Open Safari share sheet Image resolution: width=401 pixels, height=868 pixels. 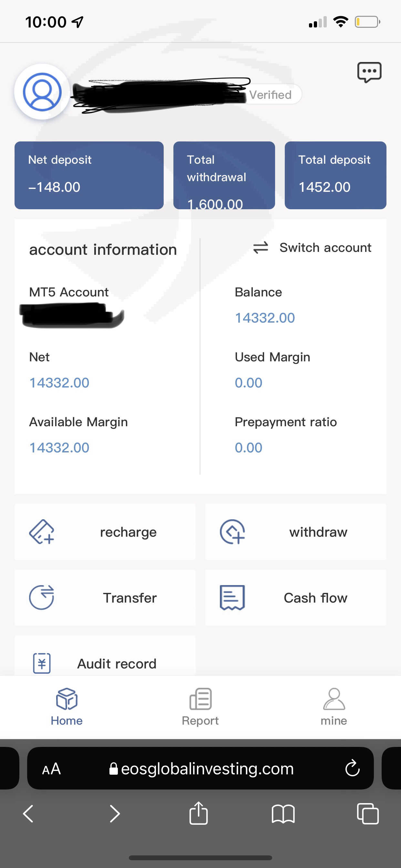pos(199,813)
